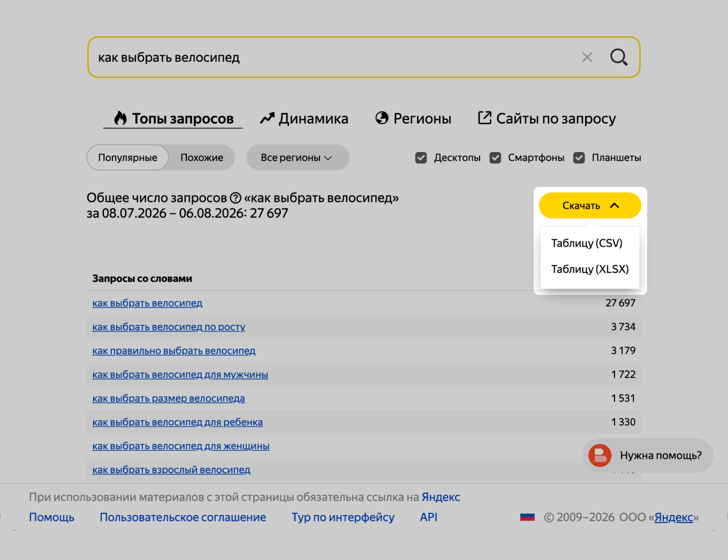The image size is (728, 560).
Task: Open the query 'как выбрать велосипед'
Action: tap(147, 303)
